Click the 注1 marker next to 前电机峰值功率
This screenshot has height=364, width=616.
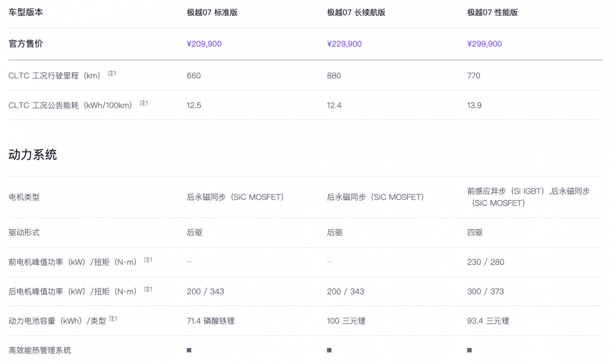pyautogui.click(x=148, y=260)
